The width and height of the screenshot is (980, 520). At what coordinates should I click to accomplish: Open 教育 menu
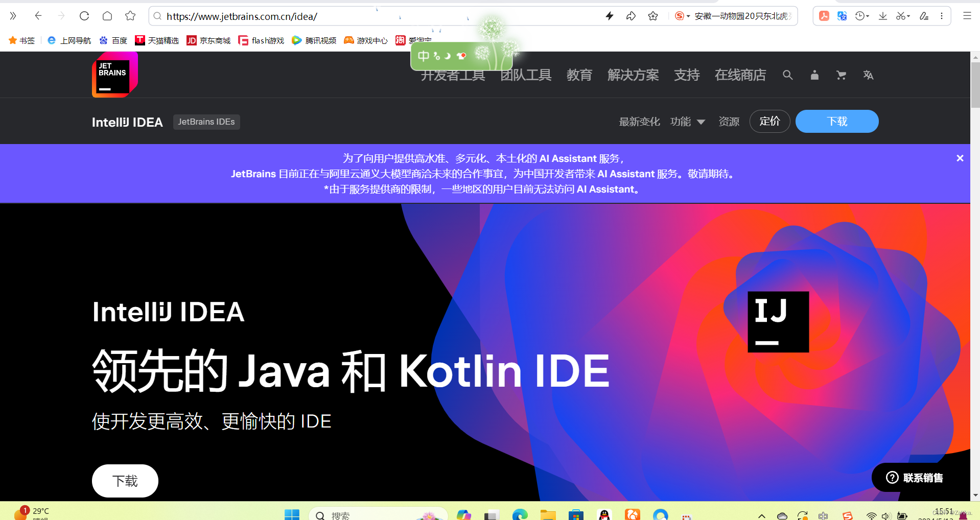579,75
